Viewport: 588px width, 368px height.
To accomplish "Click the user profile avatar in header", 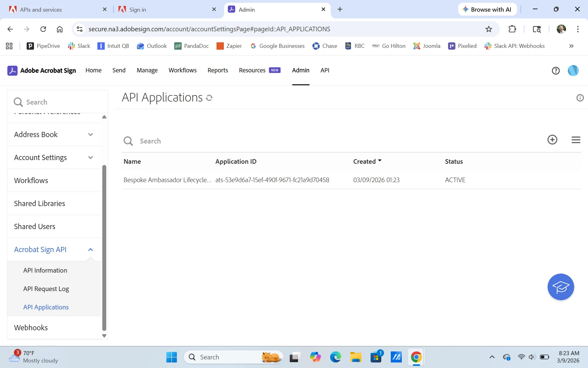I will click(x=573, y=71).
